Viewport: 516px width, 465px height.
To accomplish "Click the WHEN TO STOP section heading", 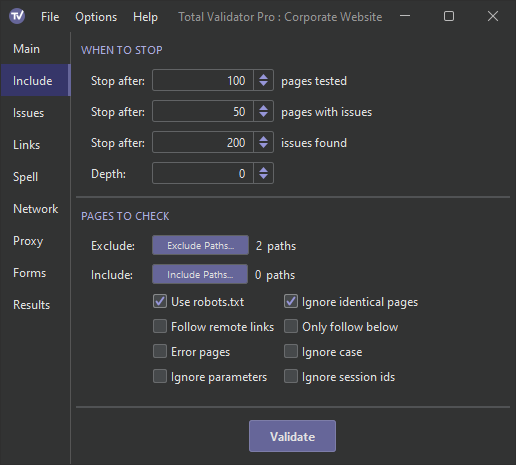I will coord(122,50).
